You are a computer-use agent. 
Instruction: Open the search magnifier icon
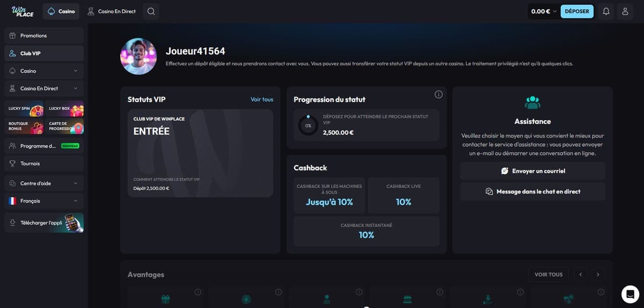click(x=151, y=11)
